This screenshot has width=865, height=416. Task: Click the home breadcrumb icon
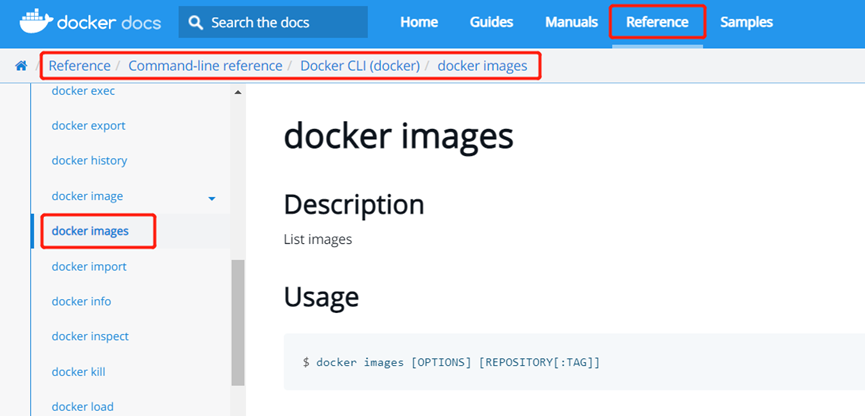(21, 66)
